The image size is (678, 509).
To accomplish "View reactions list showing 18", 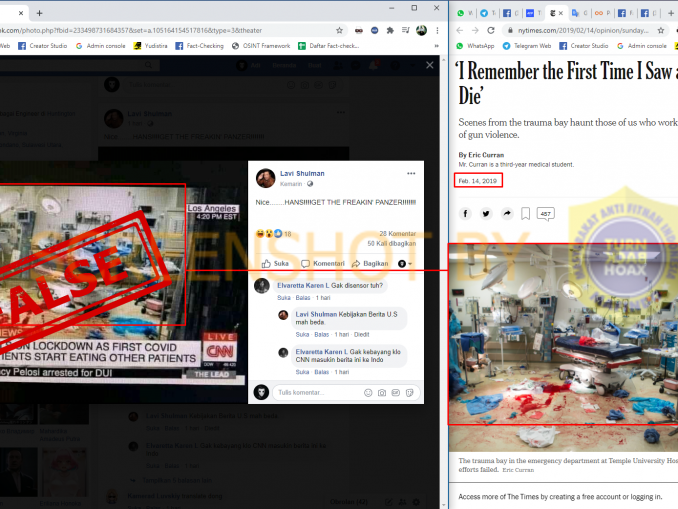I will [x=274, y=234].
